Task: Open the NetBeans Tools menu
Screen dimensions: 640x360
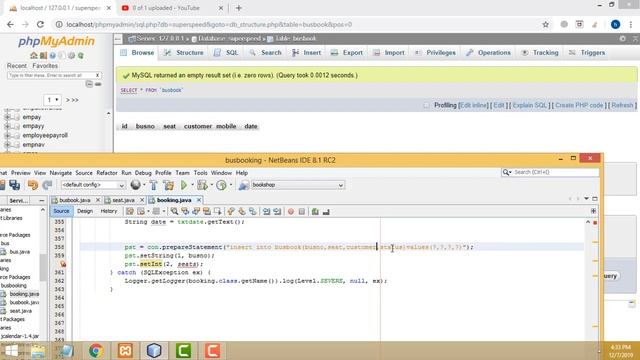Action: coord(200,173)
